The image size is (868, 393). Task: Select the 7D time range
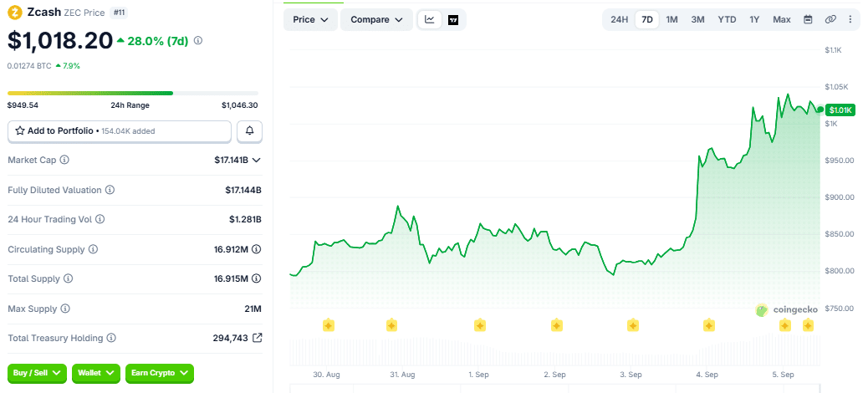[646, 19]
